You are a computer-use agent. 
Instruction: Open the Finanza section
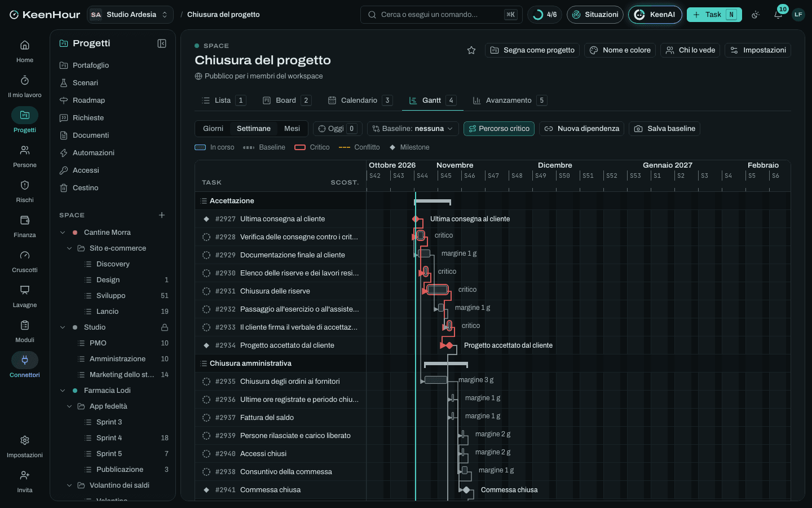25,226
